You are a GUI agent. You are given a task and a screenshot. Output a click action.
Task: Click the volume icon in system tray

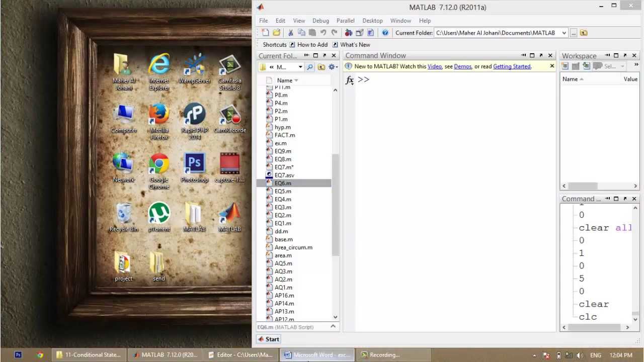pos(580,355)
